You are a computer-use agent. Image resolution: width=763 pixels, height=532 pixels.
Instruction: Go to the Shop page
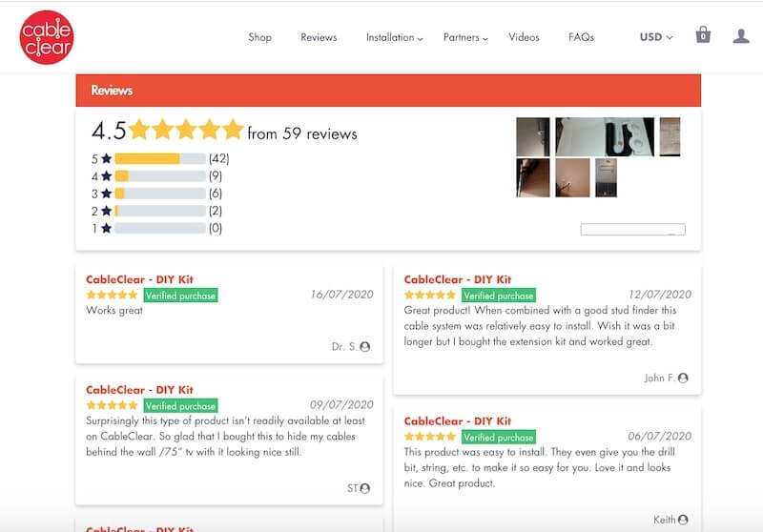(259, 37)
